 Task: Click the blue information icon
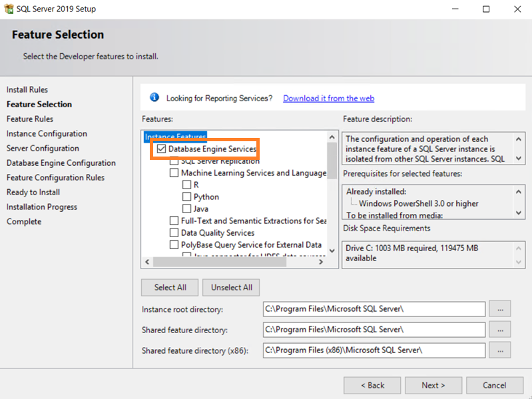pos(154,98)
